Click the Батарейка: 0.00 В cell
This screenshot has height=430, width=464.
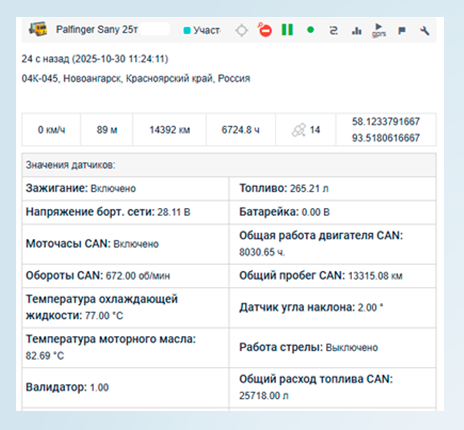(x=332, y=212)
